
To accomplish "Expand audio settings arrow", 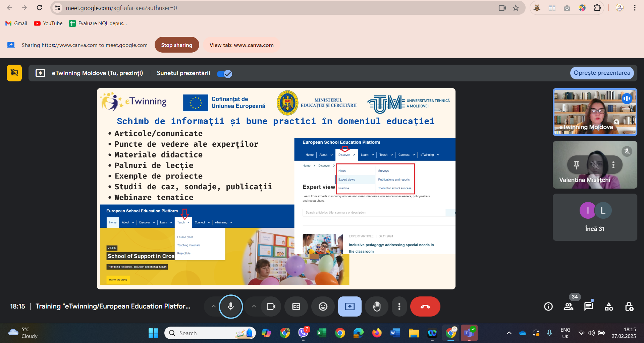I will (x=213, y=306).
